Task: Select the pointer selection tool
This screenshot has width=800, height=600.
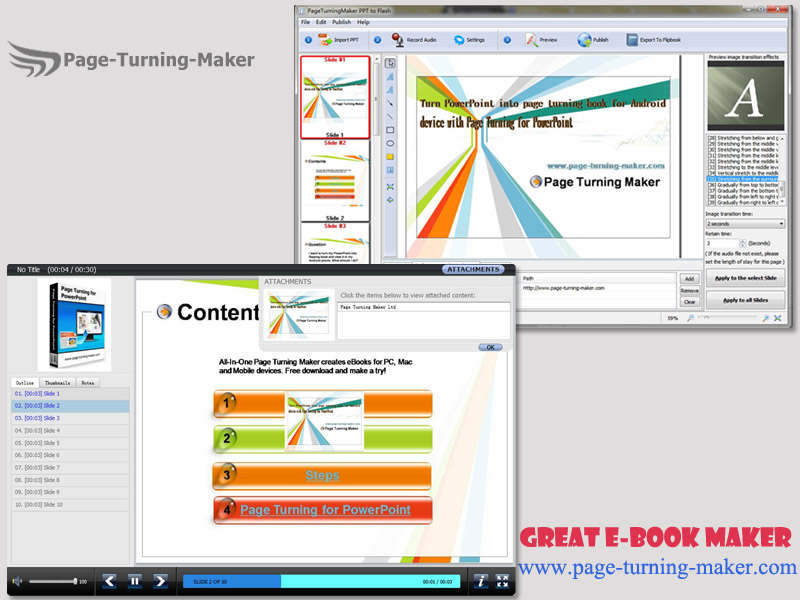Action: pyautogui.click(x=390, y=63)
